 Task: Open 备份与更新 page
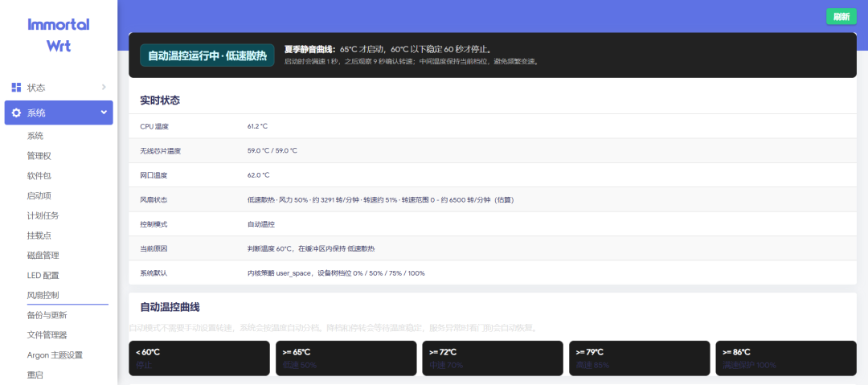(x=47, y=315)
